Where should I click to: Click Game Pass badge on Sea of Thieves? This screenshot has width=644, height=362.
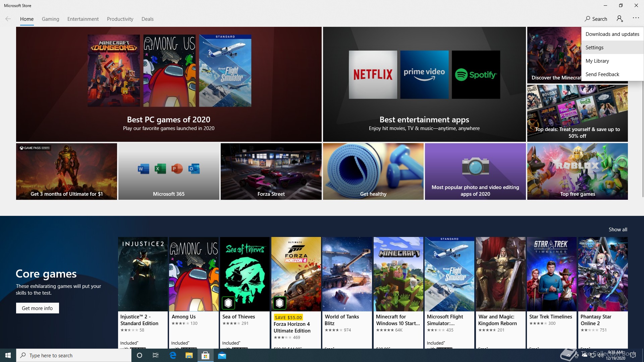click(228, 303)
